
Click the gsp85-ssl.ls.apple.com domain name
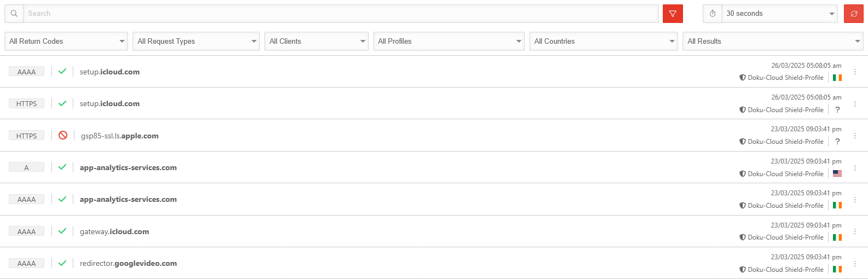120,136
